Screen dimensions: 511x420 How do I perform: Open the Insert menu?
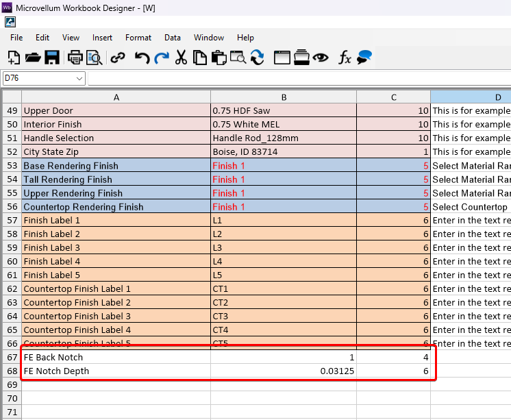coord(102,38)
